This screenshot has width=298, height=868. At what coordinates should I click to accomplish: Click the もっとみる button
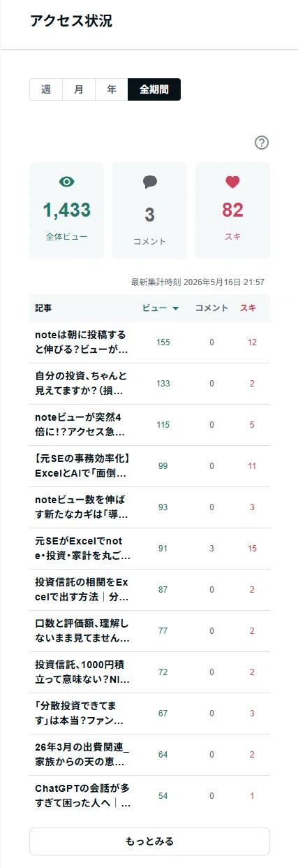[x=149, y=841]
